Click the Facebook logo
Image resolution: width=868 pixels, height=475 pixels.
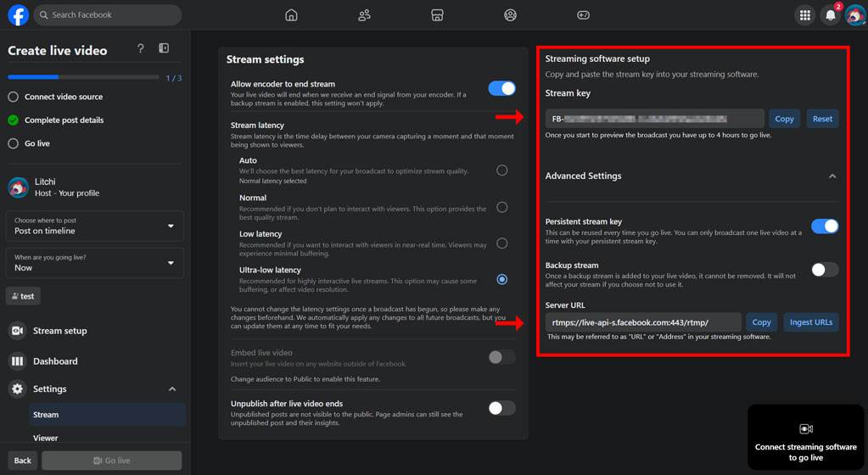[18, 15]
